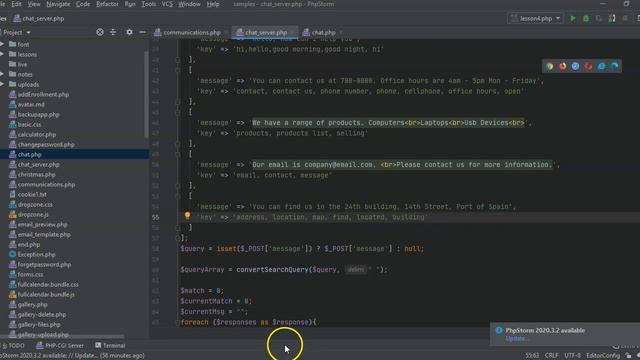The width and height of the screenshot is (640, 360).
Task: Select fullcalendar.bundle.css file
Action: (44, 284)
